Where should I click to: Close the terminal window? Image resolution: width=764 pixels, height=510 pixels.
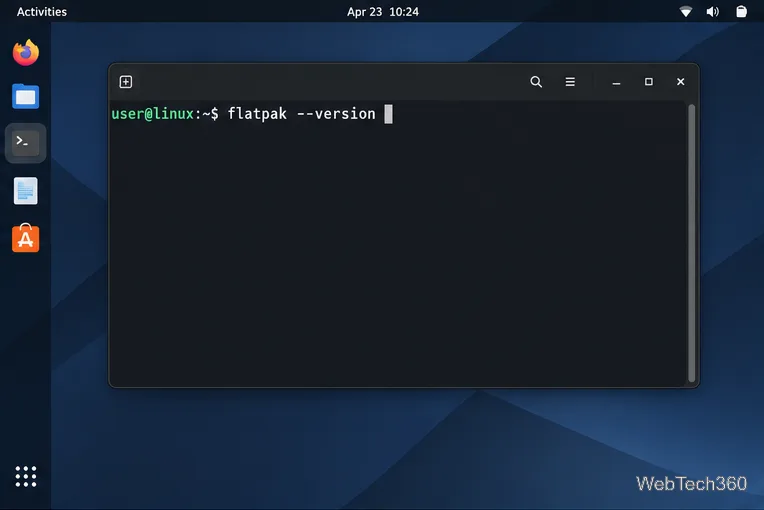681,82
